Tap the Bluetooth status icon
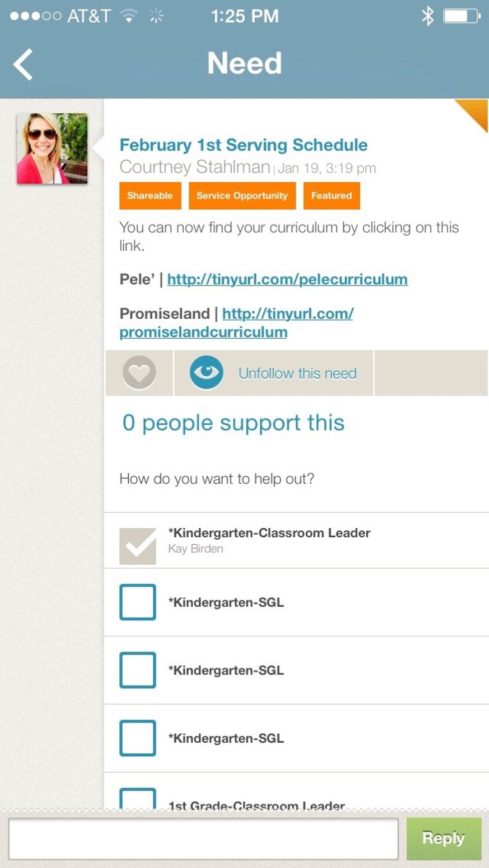This screenshot has height=868, width=489. pyautogui.click(x=428, y=16)
